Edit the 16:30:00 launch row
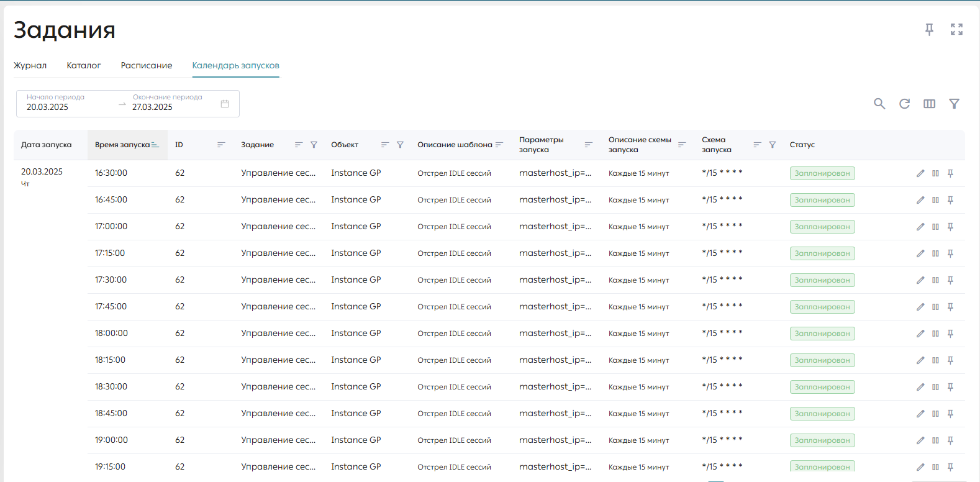 coord(920,173)
